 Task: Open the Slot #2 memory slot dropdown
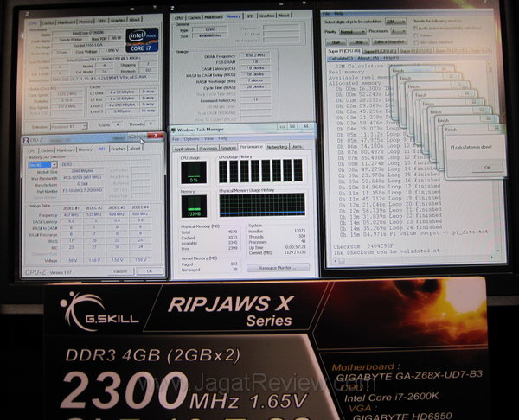click(x=42, y=165)
